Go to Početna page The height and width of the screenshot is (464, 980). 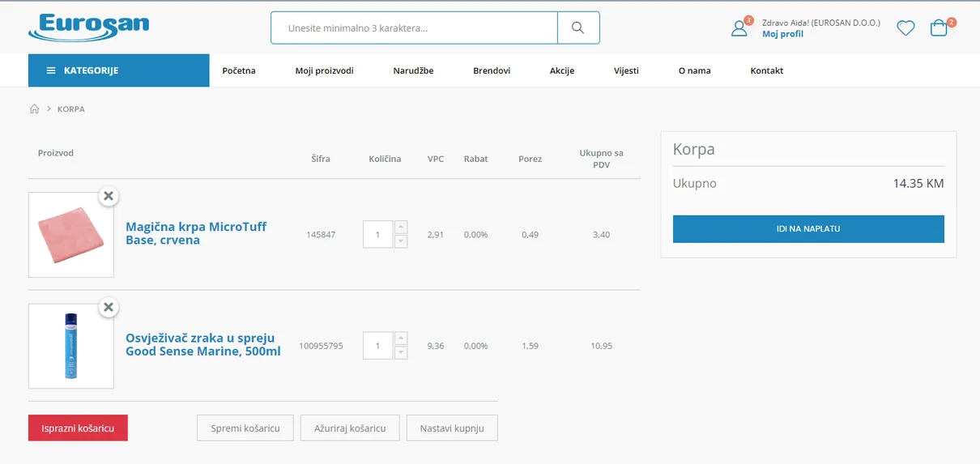[239, 70]
